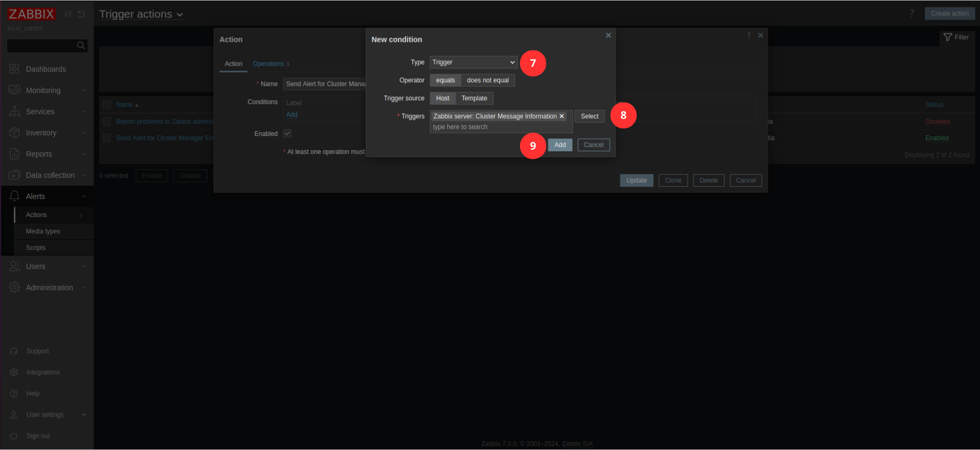Image resolution: width=980 pixels, height=450 pixels.
Task: Click Select button next to Triggers
Action: (x=589, y=116)
